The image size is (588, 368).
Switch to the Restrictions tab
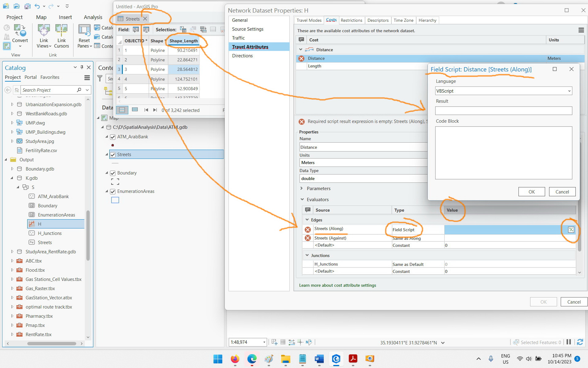[x=351, y=20]
